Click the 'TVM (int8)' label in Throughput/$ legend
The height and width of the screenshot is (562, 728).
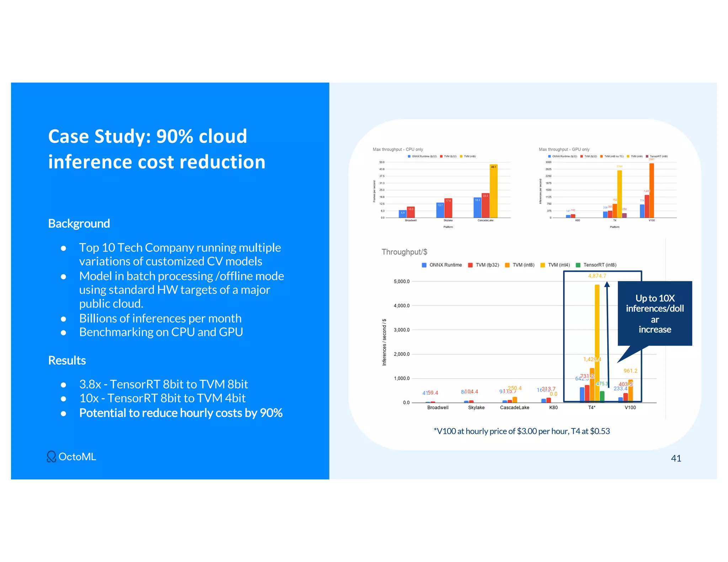click(524, 265)
